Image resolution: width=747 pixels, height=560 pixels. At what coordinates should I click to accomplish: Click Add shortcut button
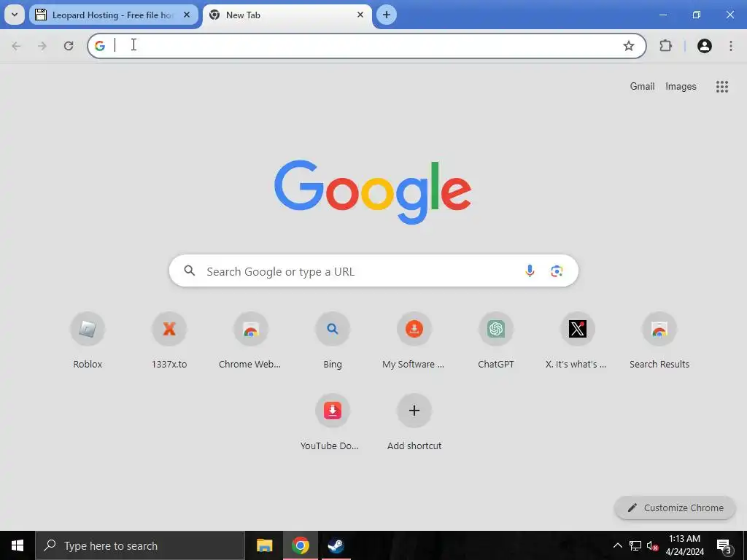click(414, 422)
